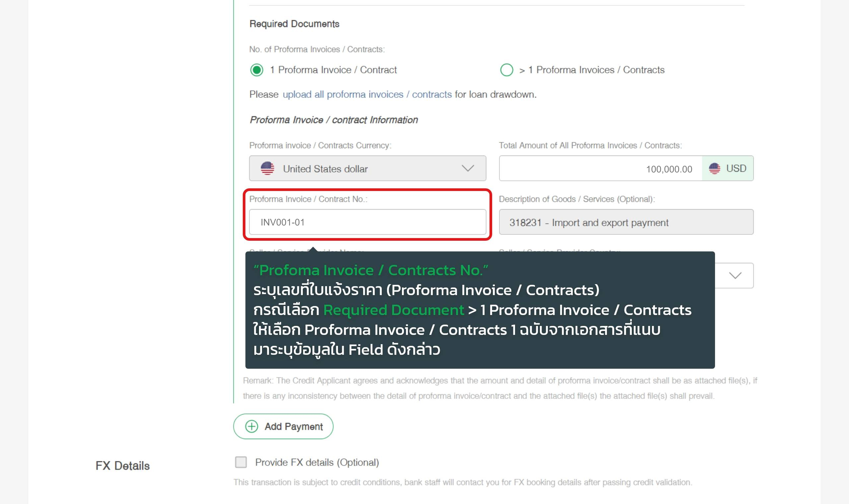Click the US flag icon beside USD
The height and width of the screenshot is (504, 849).
pyautogui.click(x=714, y=168)
